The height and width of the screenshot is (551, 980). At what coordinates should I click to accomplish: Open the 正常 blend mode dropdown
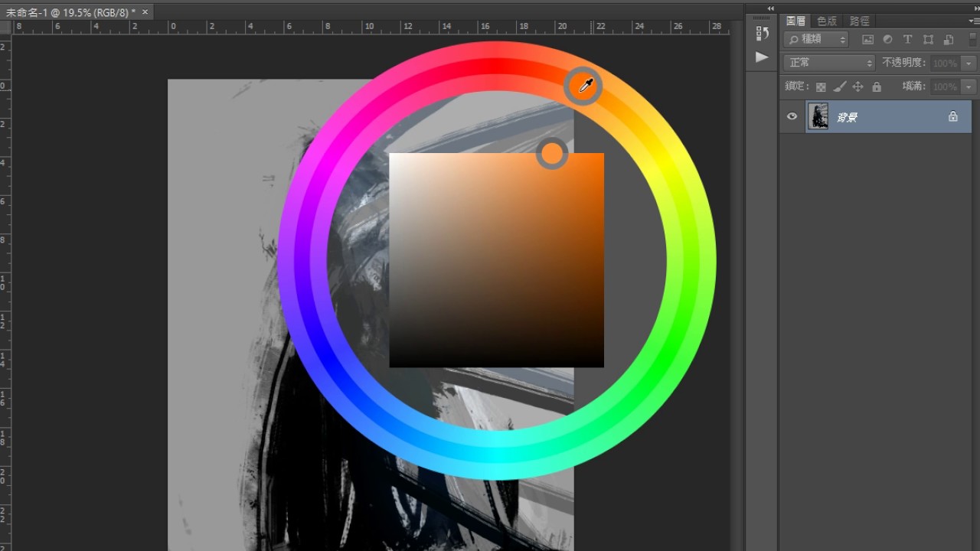click(829, 63)
